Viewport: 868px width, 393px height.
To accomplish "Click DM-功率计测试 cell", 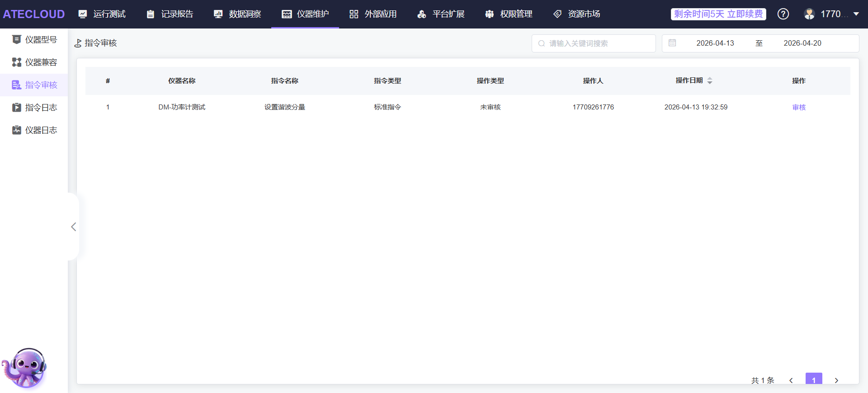I will [182, 107].
